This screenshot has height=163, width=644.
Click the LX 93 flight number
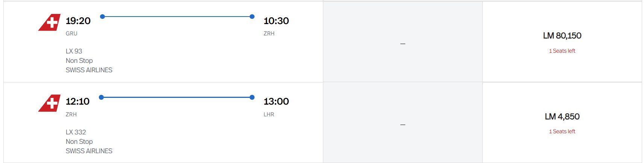click(x=74, y=51)
